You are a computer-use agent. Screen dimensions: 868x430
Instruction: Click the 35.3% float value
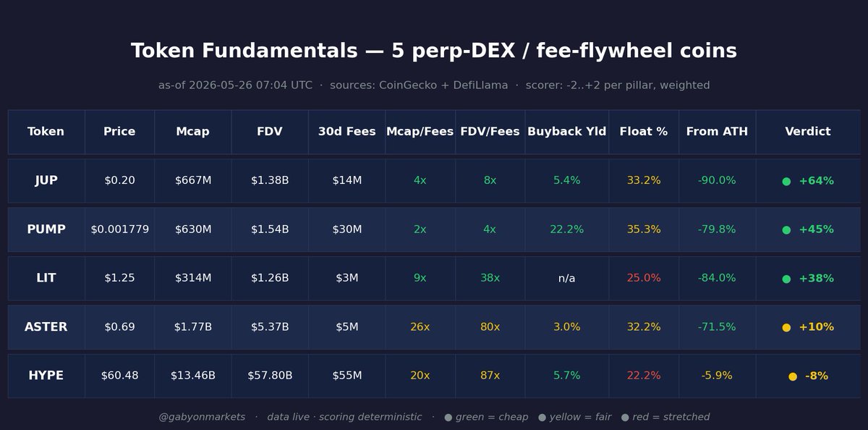(644, 229)
